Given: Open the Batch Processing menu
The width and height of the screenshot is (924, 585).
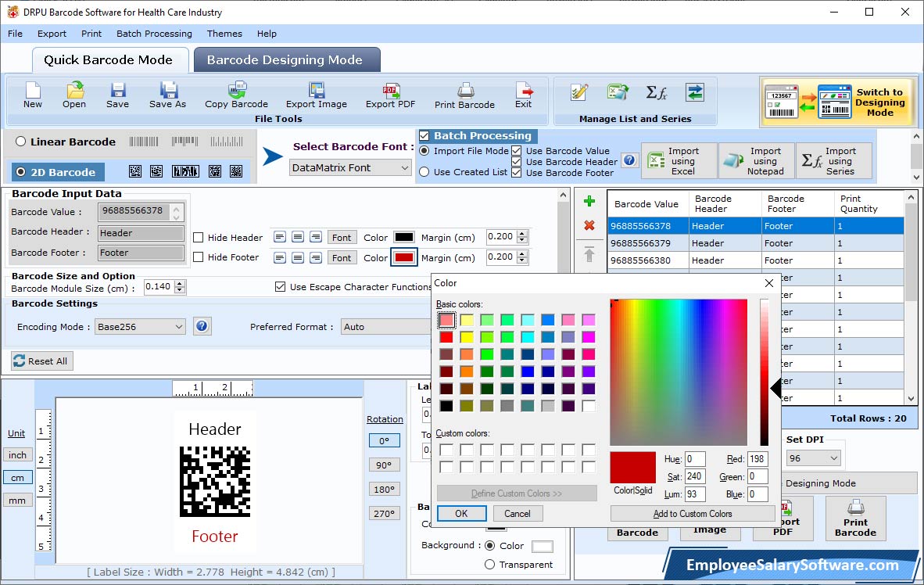Looking at the screenshot, I should (155, 34).
